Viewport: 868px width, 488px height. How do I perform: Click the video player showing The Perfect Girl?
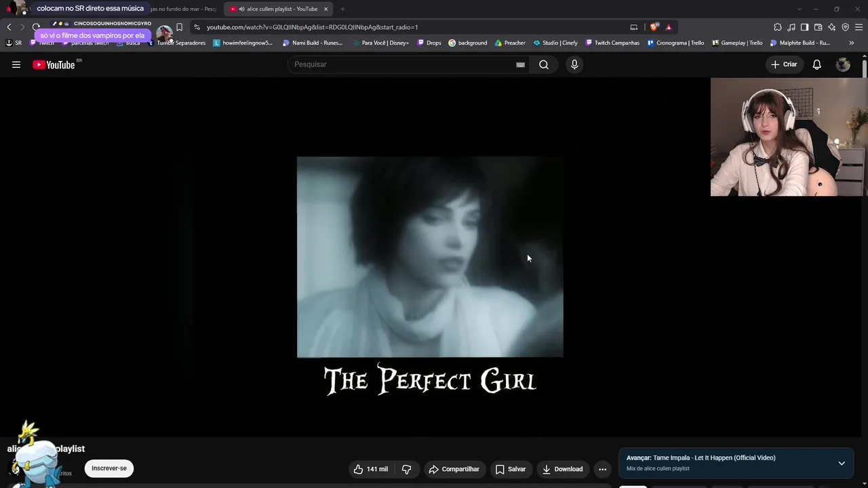[430, 258]
